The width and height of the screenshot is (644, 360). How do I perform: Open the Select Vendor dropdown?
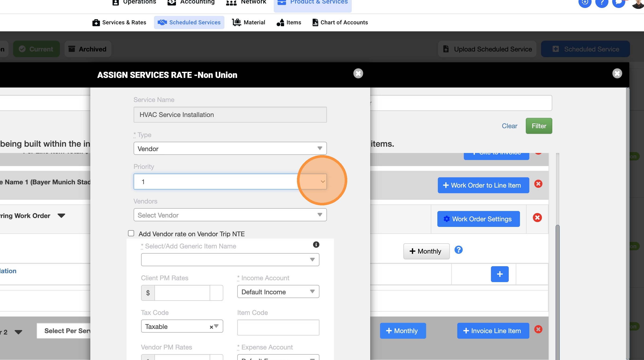[230, 215]
